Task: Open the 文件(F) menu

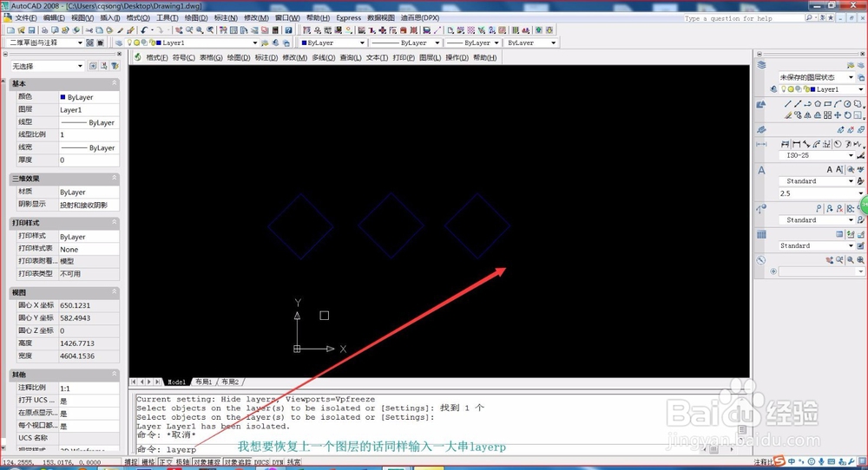Action: pyautogui.click(x=25, y=17)
